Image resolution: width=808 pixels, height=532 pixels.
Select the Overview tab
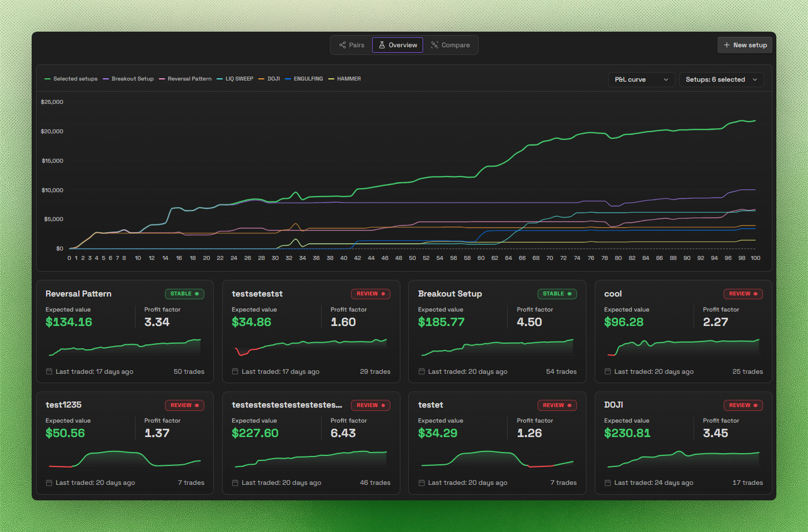(398, 45)
